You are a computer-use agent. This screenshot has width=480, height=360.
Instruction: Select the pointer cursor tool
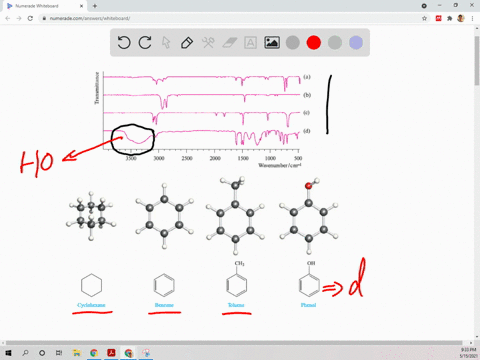166,43
